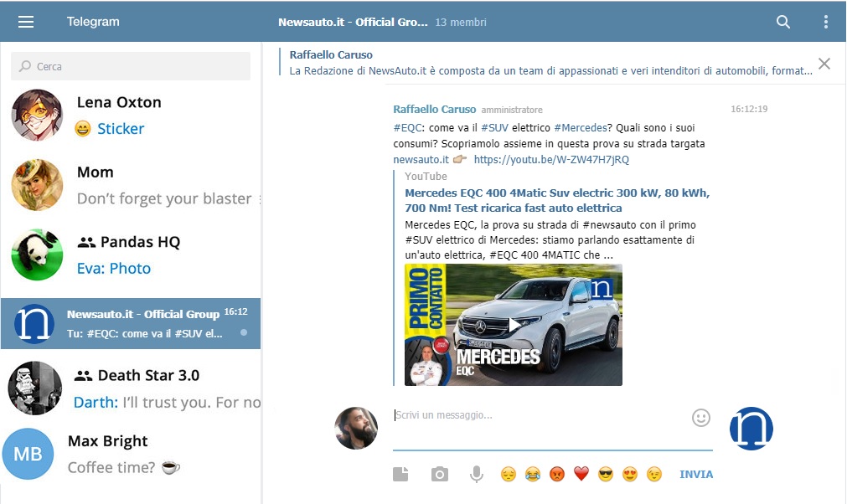Open Lena Oxton chat
847x504 pixels.
tap(131, 116)
